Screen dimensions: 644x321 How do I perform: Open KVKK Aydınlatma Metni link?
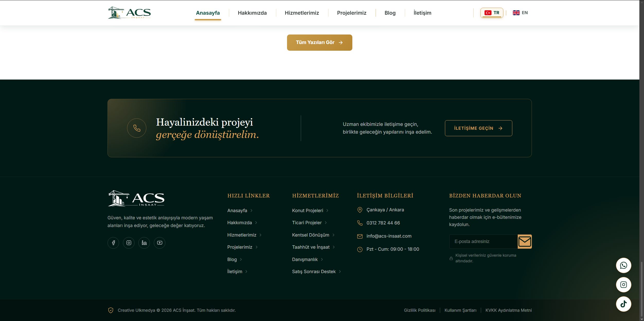(x=508, y=310)
